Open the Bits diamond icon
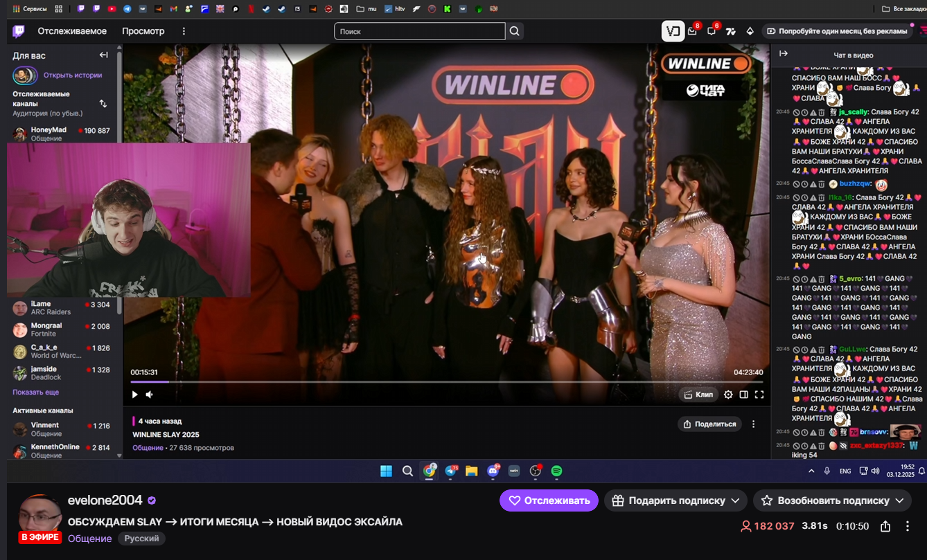927x560 pixels. [x=750, y=31]
